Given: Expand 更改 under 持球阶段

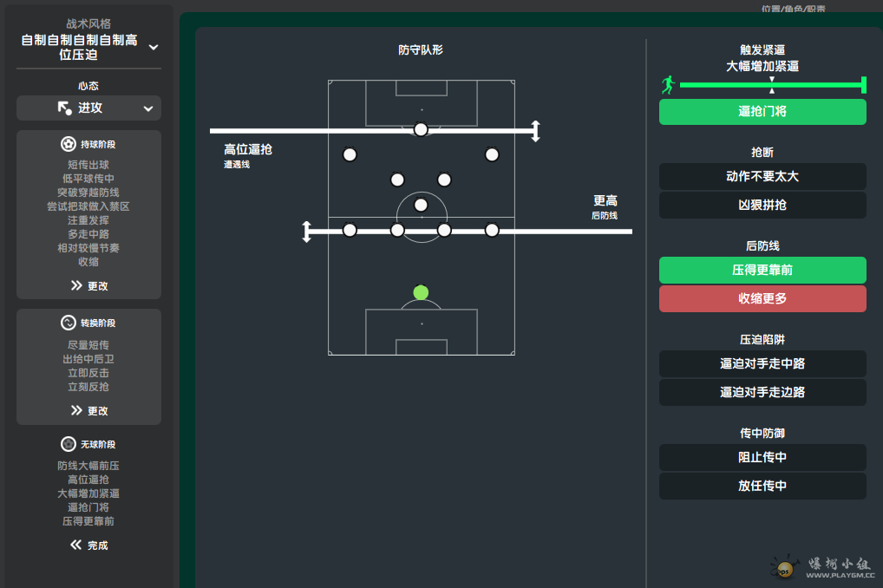Looking at the screenshot, I should [89, 285].
